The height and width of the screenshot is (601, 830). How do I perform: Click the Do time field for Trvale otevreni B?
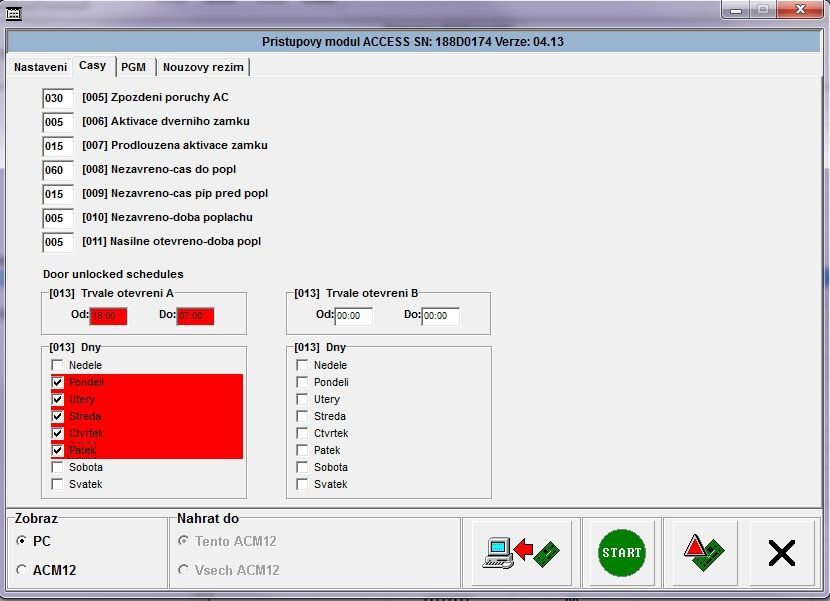(x=440, y=316)
